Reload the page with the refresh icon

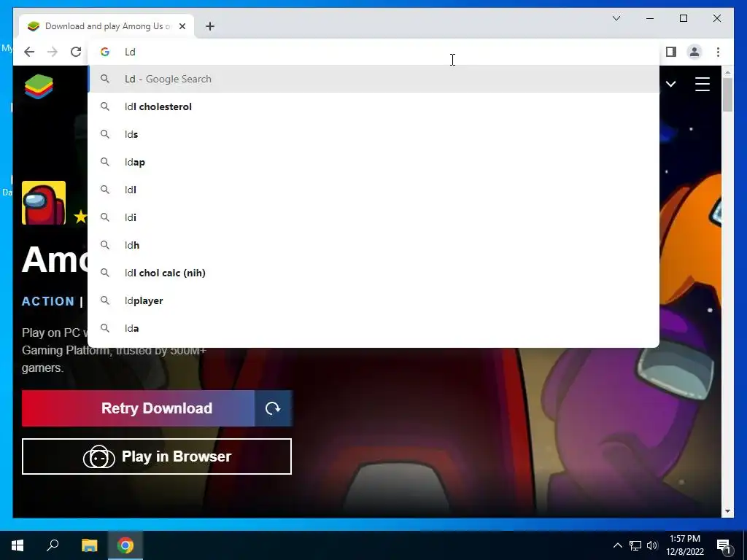(76, 52)
